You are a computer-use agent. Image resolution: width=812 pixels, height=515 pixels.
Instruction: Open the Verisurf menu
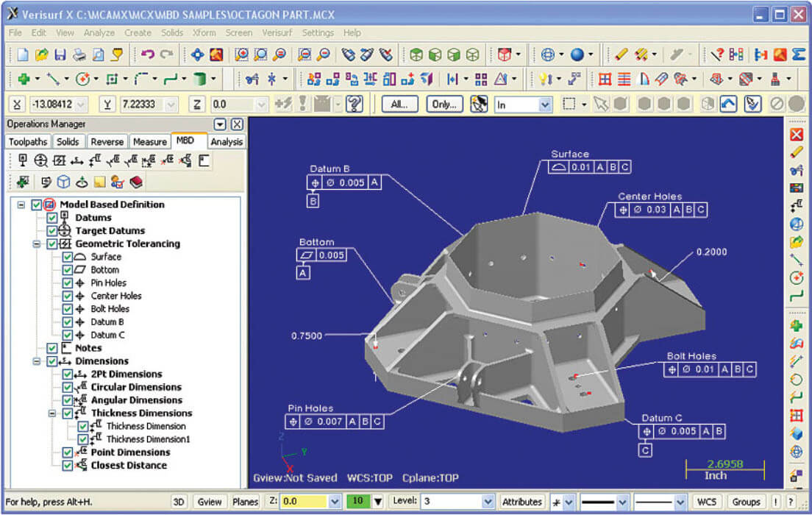(x=277, y=32)
